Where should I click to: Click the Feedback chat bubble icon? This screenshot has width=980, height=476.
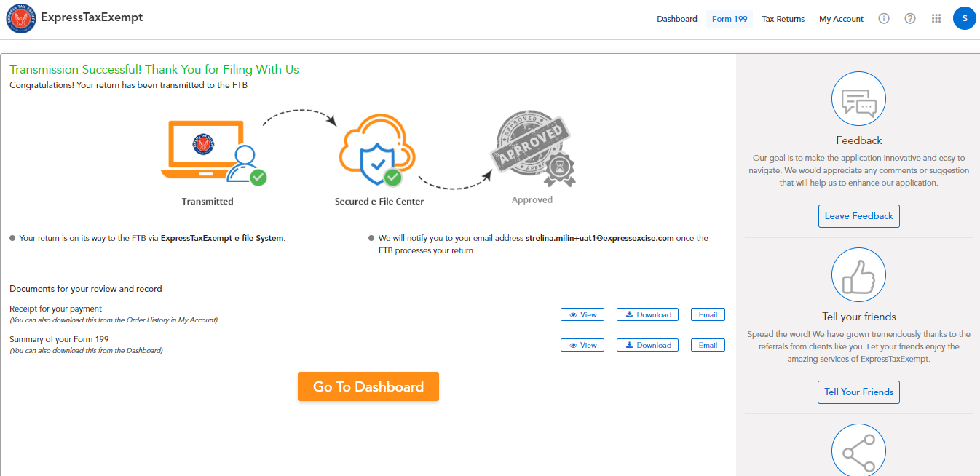point(858,98)
